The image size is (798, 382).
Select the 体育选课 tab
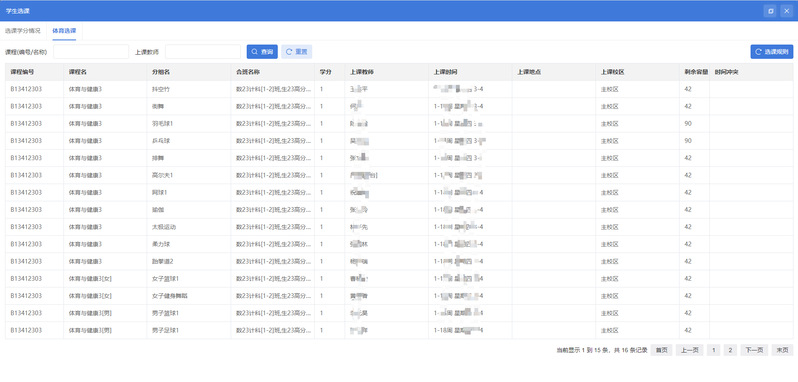click(65, 31)
